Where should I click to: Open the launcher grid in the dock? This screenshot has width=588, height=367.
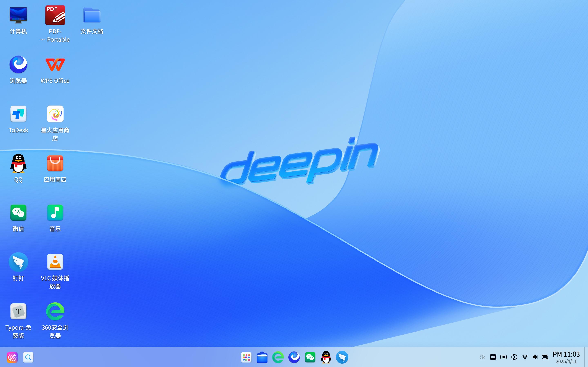click(246, 357)
